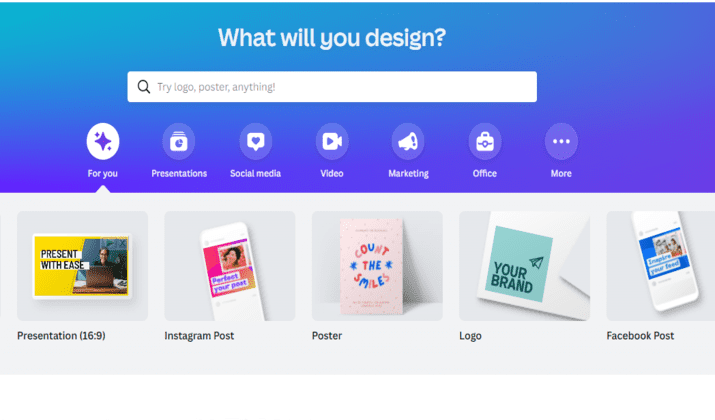Pick the Office briefcase icon
The image size is (715, 420).
tap(485, 141)
